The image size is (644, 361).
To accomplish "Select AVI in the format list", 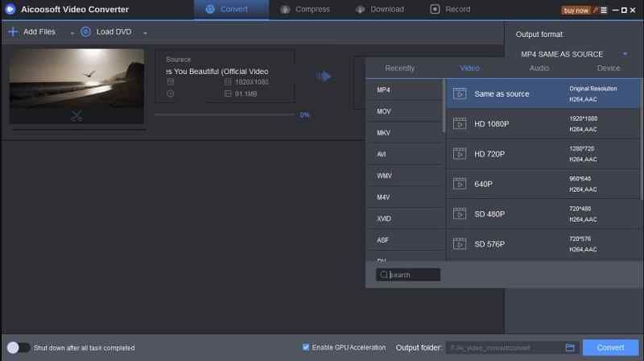I will pos(404,154).
